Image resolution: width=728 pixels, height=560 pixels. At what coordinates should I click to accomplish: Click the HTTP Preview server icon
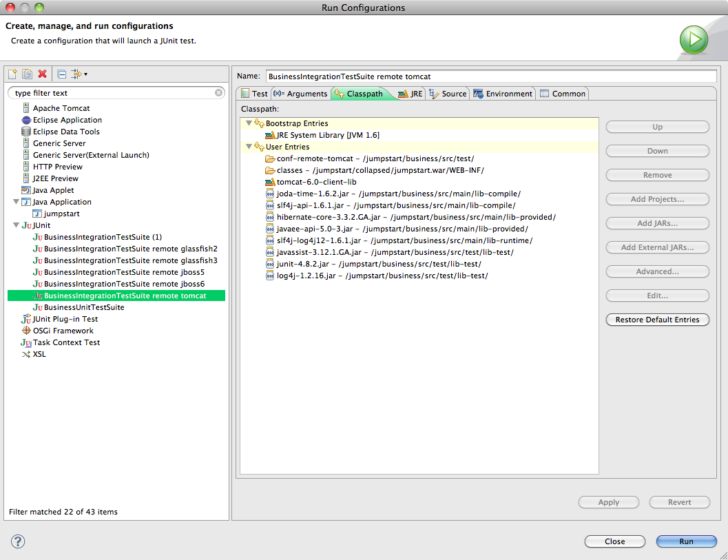click(x=26, y=167)
